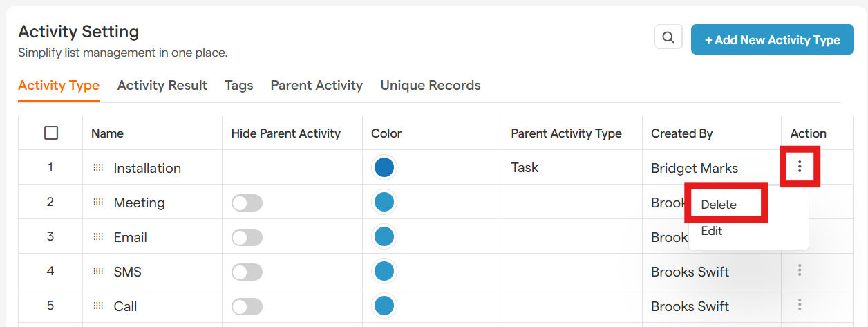868x327 pixels.
Task: Open the Installation row three-dot action menu
Action: 800,167
